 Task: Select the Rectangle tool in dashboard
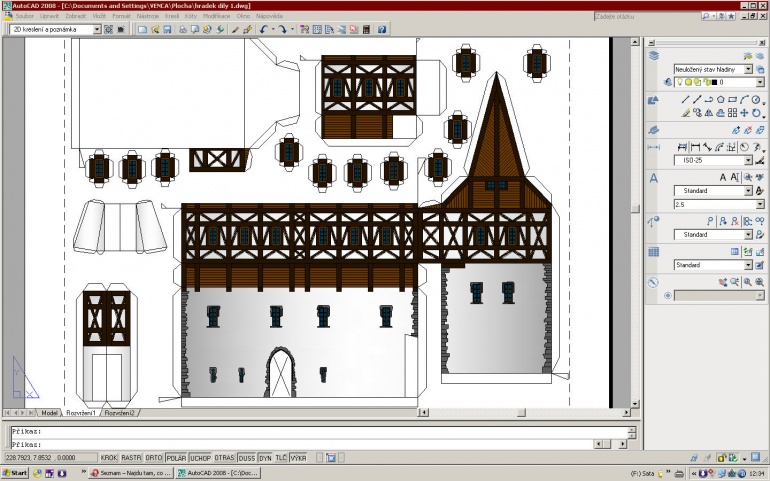(x=732, y=99)
